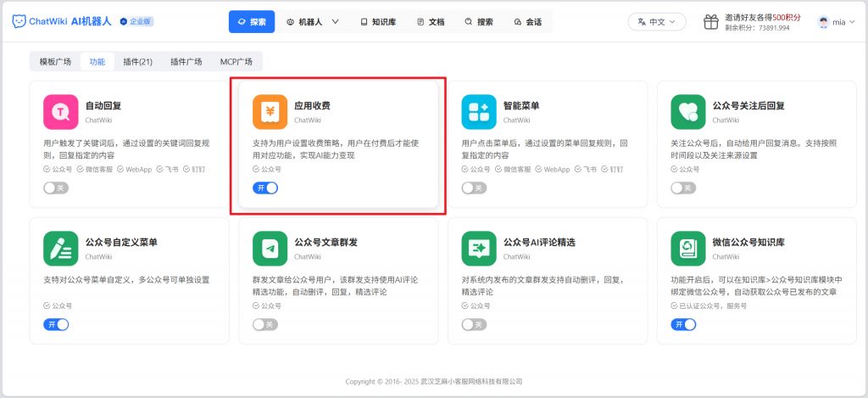Enable the 公众号关注后回复 switch

(x=683, y=188)
